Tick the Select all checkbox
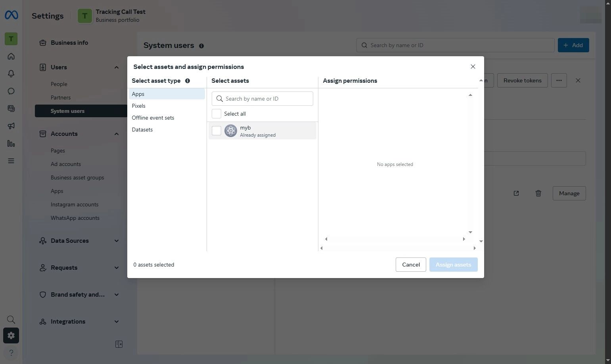Screen dimensions: 611x364 click(216, 114)
